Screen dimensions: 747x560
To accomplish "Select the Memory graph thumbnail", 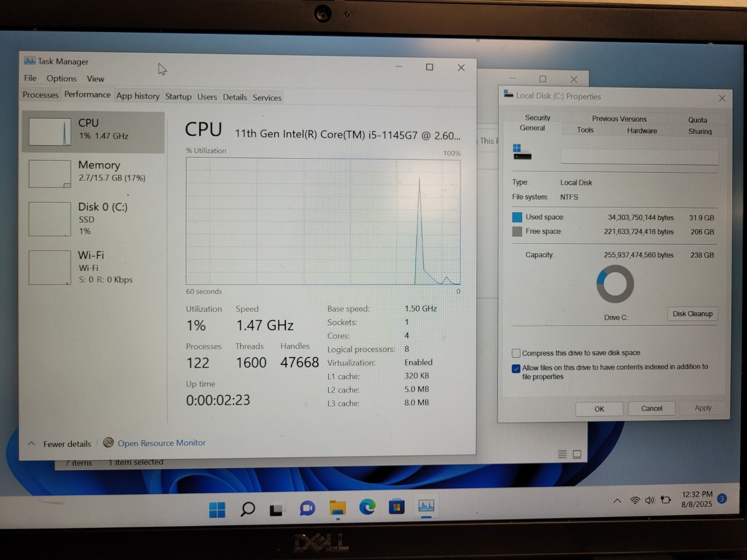I will (50, 174).
